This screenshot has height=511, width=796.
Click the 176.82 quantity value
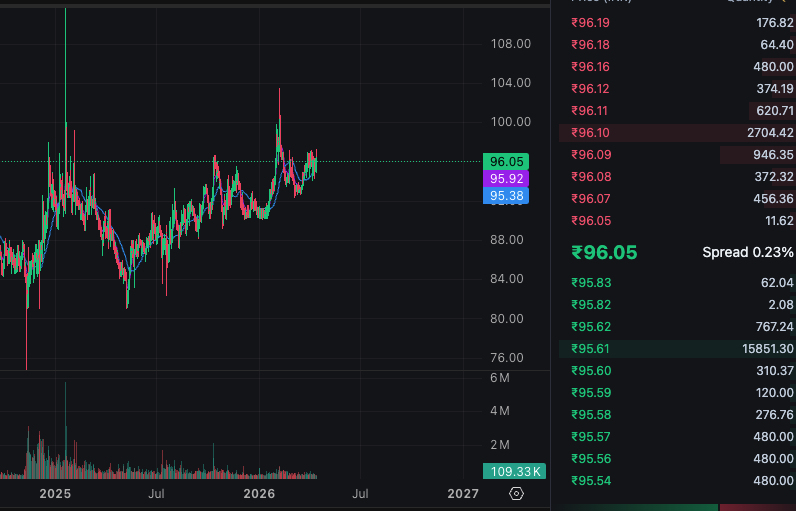point(775,23)
